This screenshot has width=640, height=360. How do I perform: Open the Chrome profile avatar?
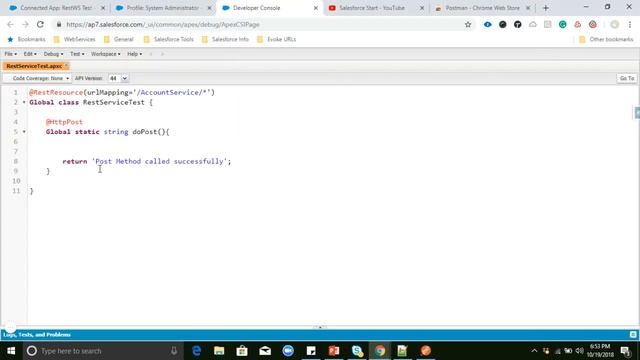click(x=614, y=24)
